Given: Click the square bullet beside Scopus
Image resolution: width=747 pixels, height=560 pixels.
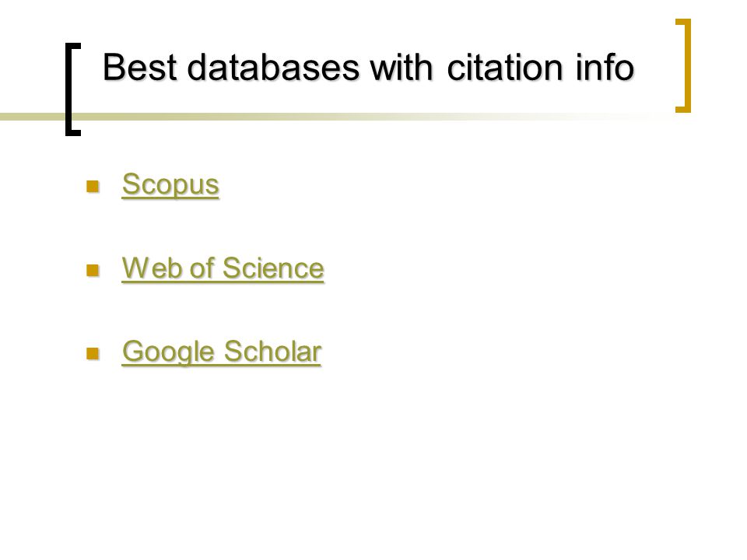Looking at the screenshot, I should 93,186.
